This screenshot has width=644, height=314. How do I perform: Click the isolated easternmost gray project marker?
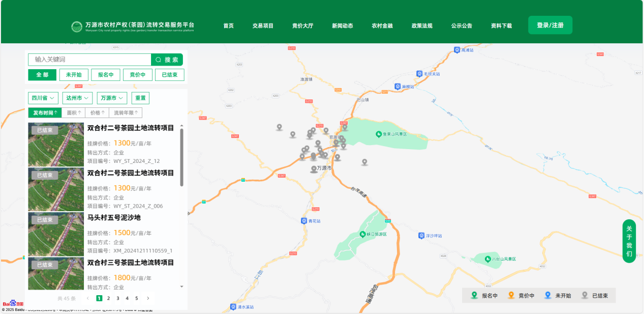pyautogui.click(x=364, y=162)
